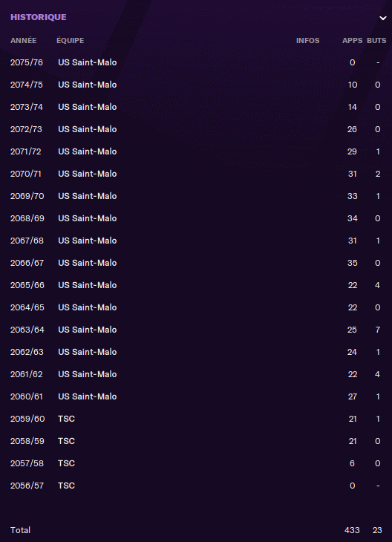Select the 2074/75 season row

[196, 85]
